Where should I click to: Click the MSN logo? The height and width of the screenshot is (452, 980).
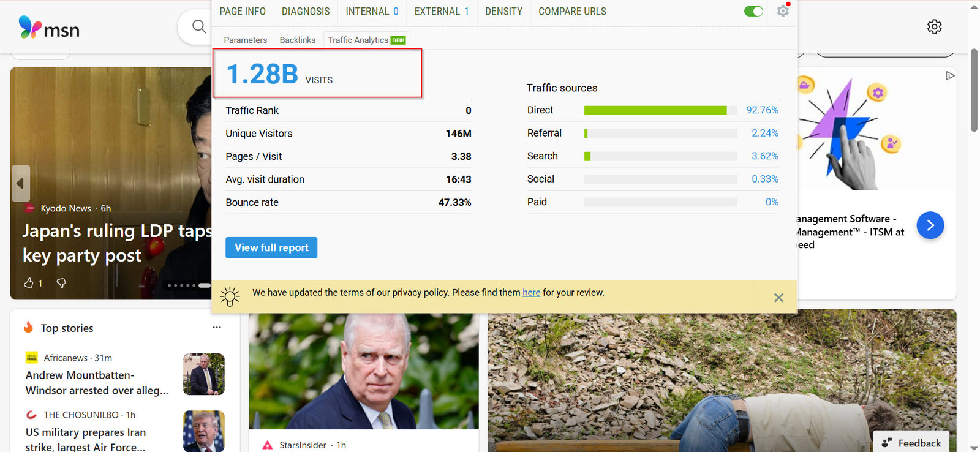coord(49,28)
